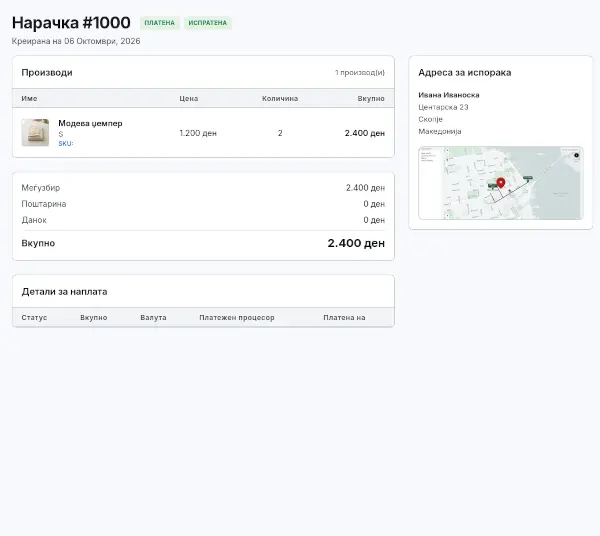600x536 pixels.
Task: Click the recipient name Ивана Иваноска
Action: (449, 94)
